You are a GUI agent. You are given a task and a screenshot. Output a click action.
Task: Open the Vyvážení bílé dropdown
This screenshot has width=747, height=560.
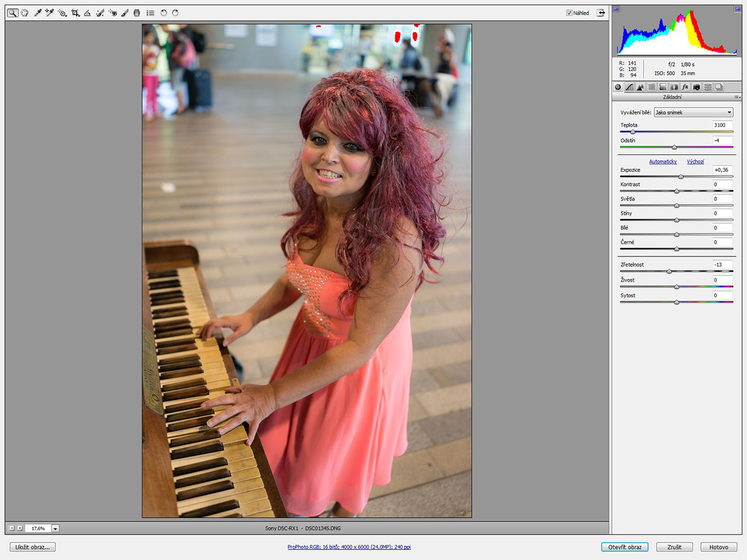pyautogui.click(x=693, y=113)
